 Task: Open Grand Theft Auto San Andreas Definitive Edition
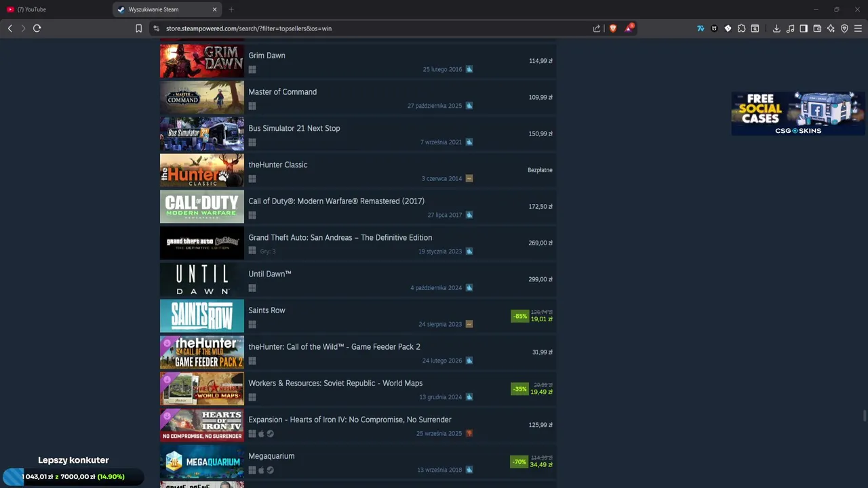tap(358, 243)
